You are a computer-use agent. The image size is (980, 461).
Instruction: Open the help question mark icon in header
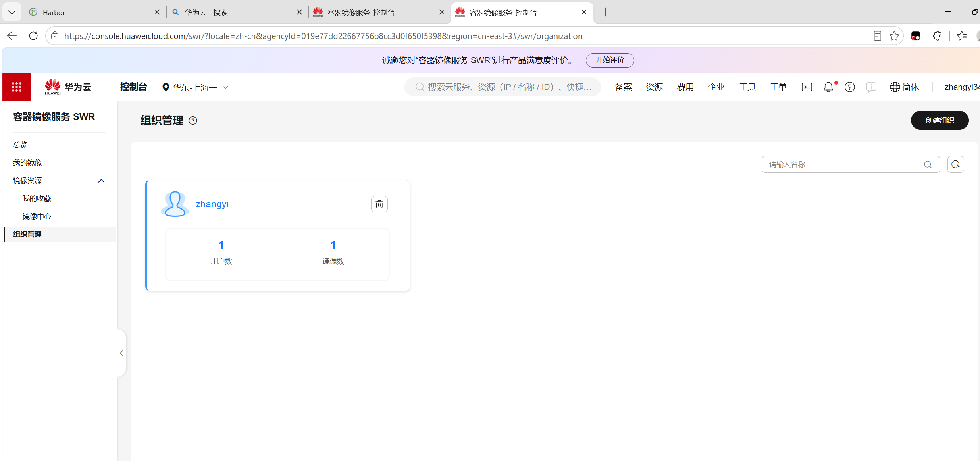point(850,87)
